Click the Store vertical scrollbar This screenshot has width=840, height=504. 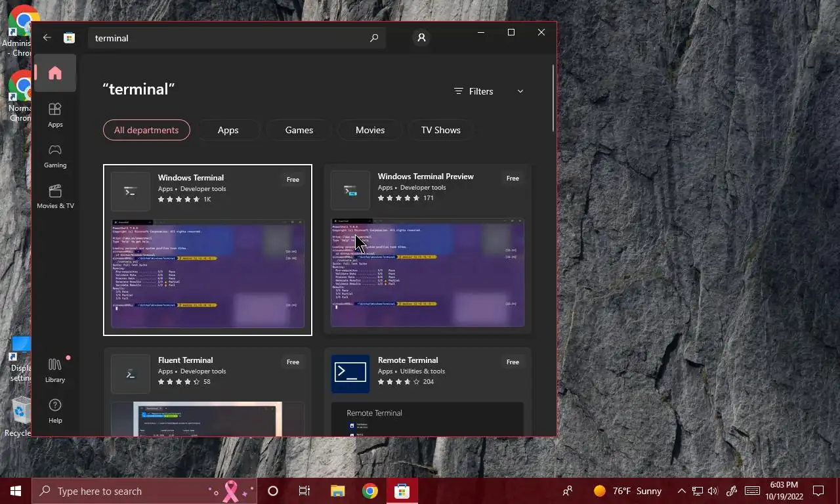(553, 97)
